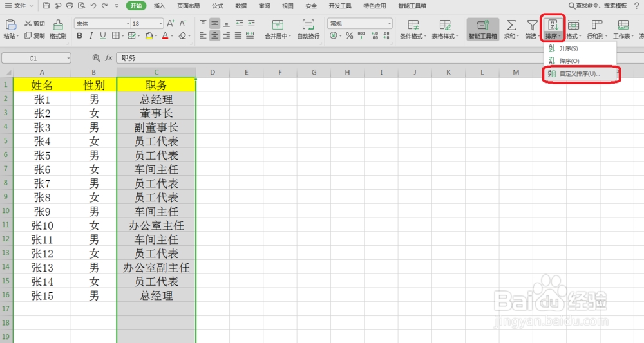Viewport: 644px width, 343px height.
Task: Toggle align text right
Action: (226, 35)
